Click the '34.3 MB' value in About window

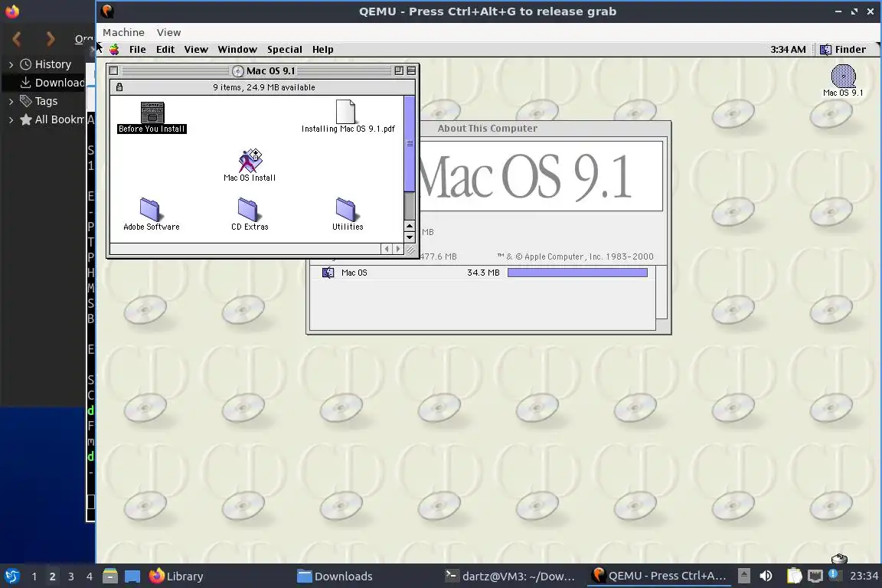pyautogui.click(x=483, y=273)
